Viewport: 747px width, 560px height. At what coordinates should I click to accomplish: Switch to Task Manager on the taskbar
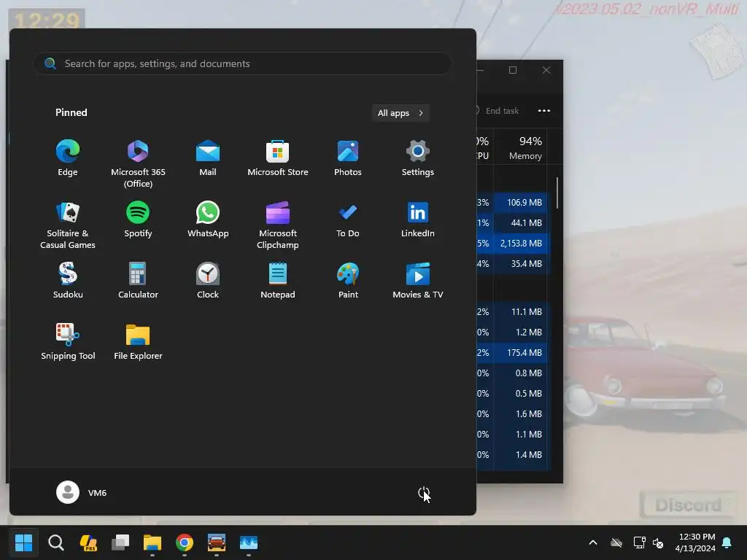pyautogui.click(x=249, y=542)
